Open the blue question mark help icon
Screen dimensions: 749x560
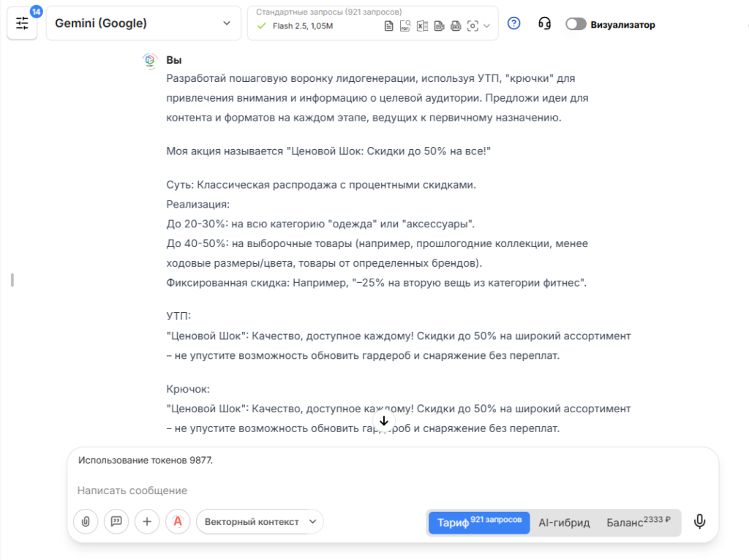pyautogui.click(x=513, y=24)
